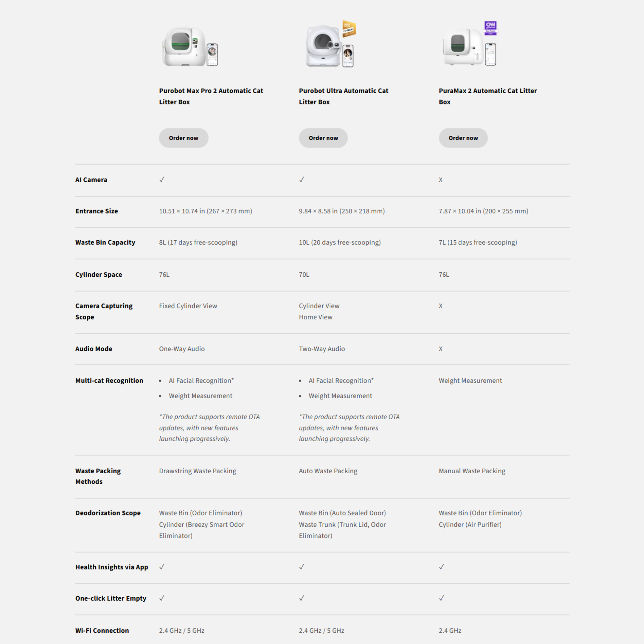This screenshot has width=644, height=644.
Task: Select the Multi-cat Recognition row label
Action: [x=109, y=380]
